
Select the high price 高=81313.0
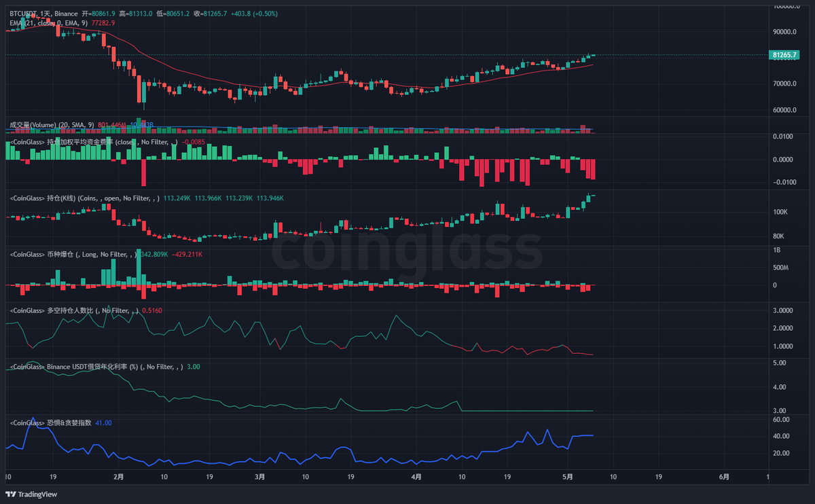coord(134,13)
